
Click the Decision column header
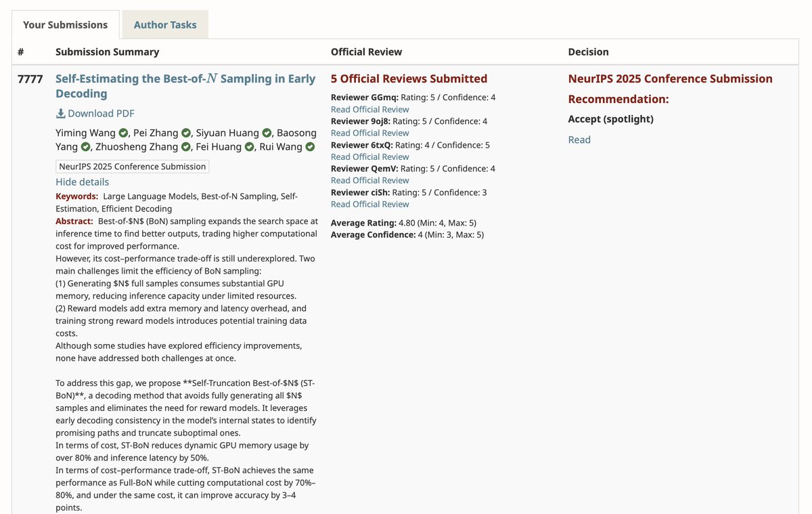click(588, 51)
